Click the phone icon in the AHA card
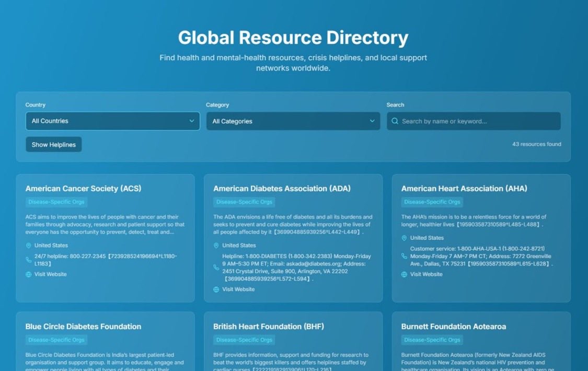The width and height of the screenshot is (588, 371). 404,256
